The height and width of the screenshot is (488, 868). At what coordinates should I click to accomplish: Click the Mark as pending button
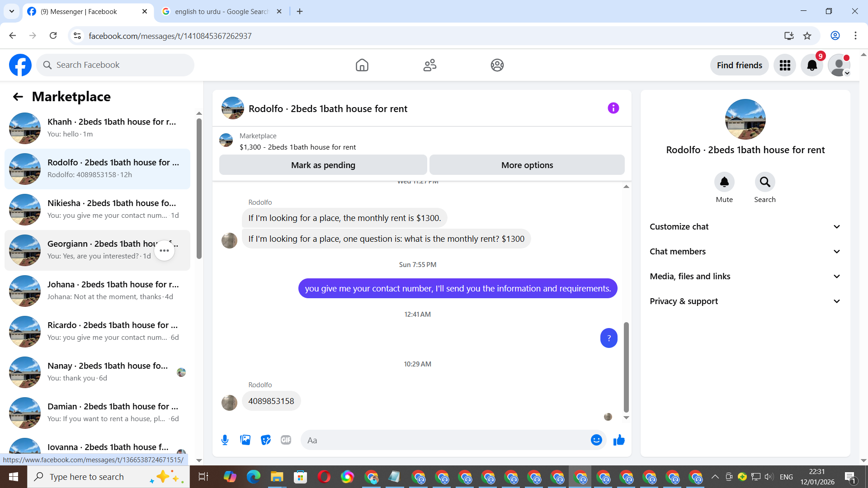pos(323,165)
